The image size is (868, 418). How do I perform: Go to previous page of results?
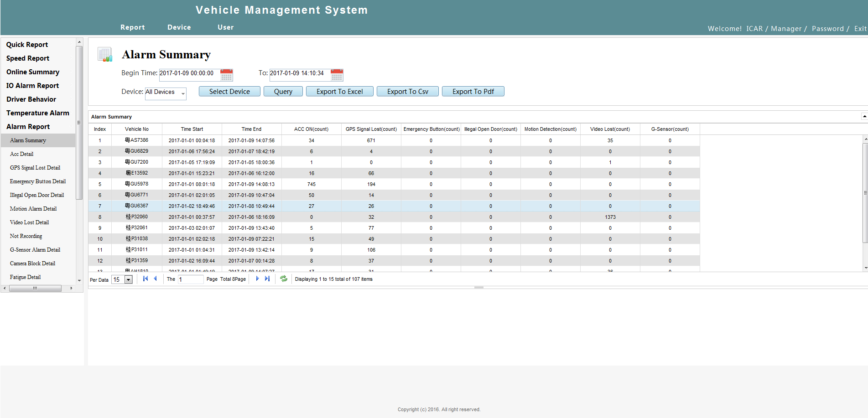156,279
